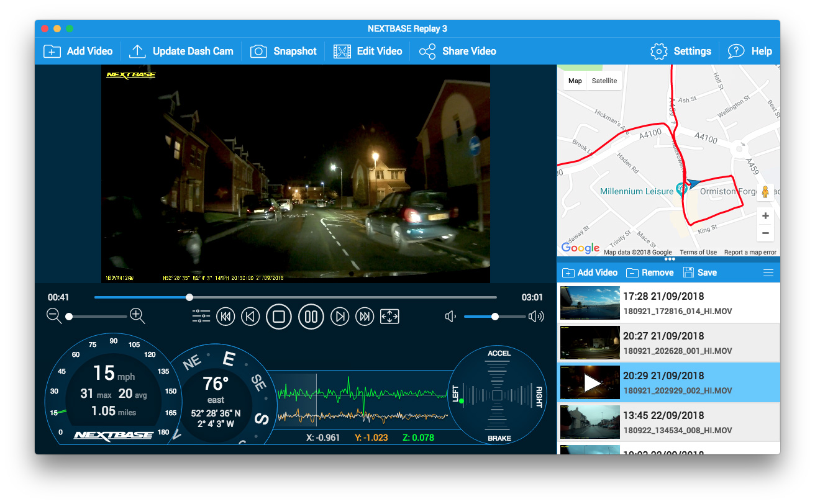This screenshot has height=504, width=815.
Task: Skip to the previous video file
Action: click(225, 317)
